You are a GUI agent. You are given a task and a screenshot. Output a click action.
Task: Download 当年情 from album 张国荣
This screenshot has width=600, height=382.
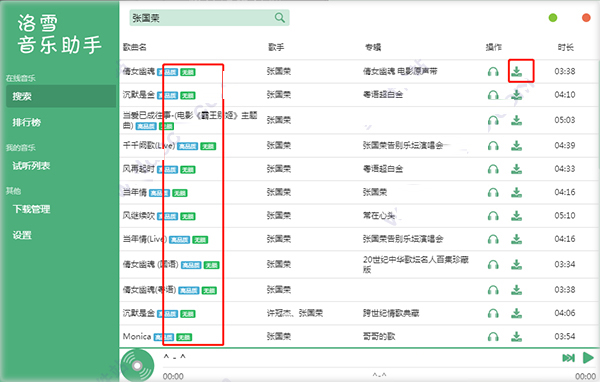pyautogui.click(x=517, y=192)
